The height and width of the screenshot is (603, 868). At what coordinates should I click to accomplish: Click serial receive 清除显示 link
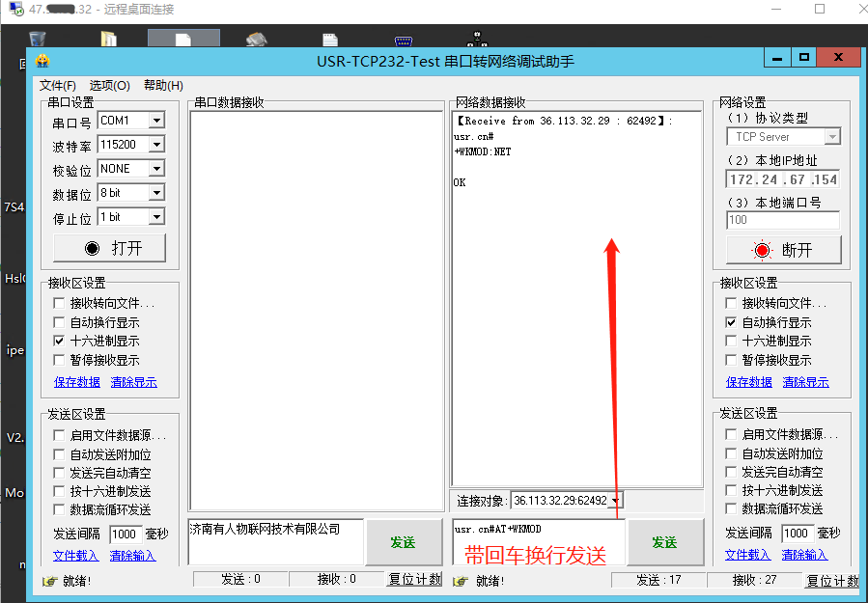tap(133, 382)
